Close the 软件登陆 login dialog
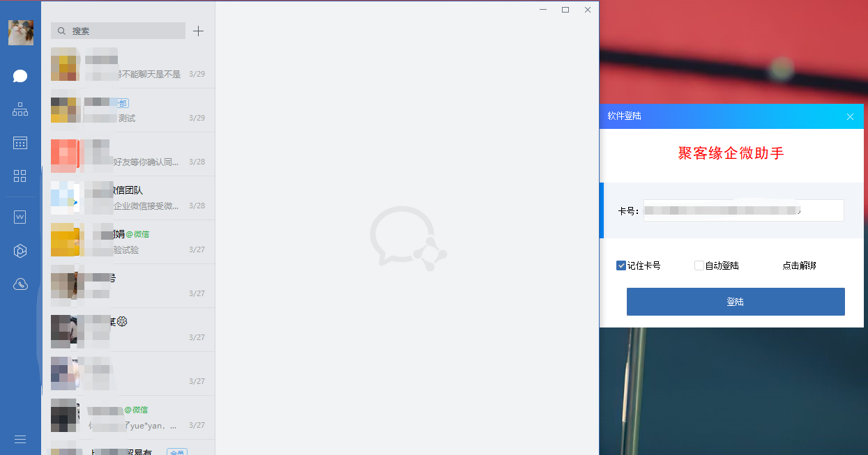Screen dimensions: 868x455 pyautogui.click(x=850, y=116)
